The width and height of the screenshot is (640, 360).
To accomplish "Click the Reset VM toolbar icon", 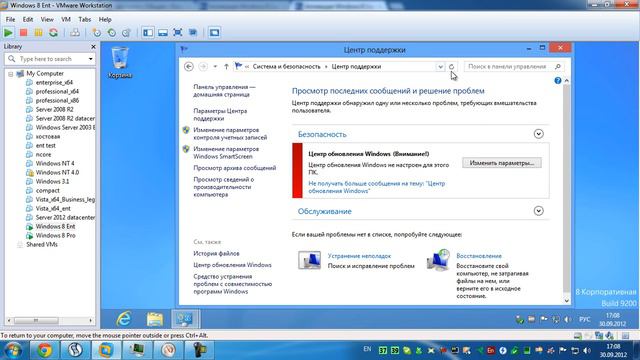I will (x=53, y=33).
